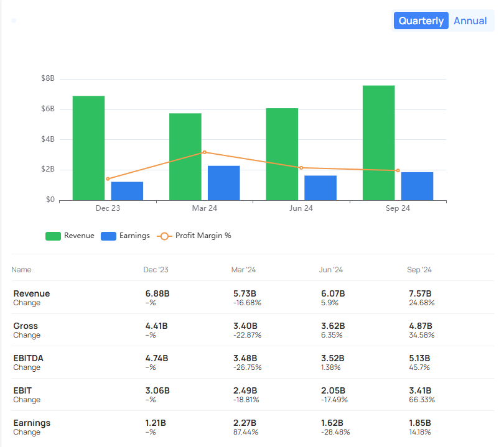
Task: Click the EBITDA row label
Action: click(28, 358)
